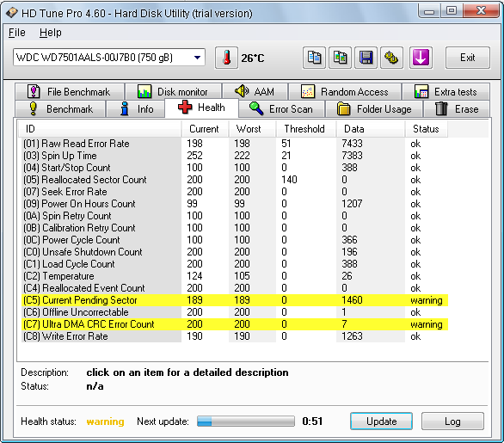This screenshot has height=443, width=504.
Task: Switch to the Extra tests tab
Action: pos(446,92)
